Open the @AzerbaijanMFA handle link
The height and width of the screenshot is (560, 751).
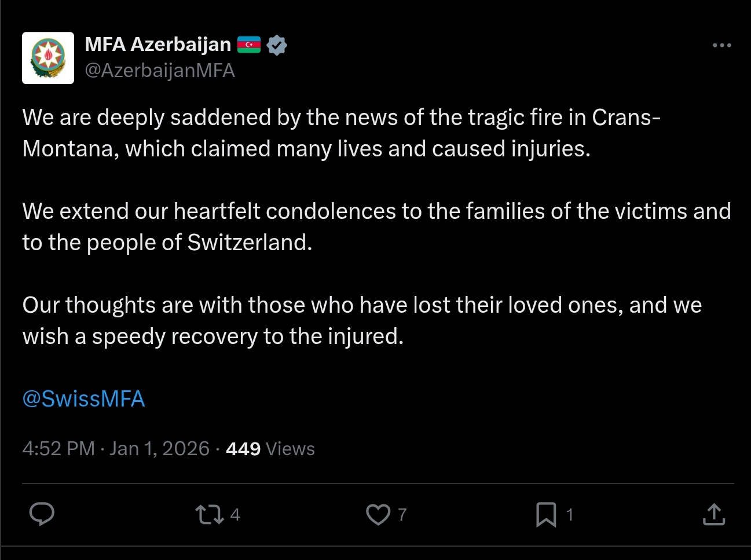[160, 71]
